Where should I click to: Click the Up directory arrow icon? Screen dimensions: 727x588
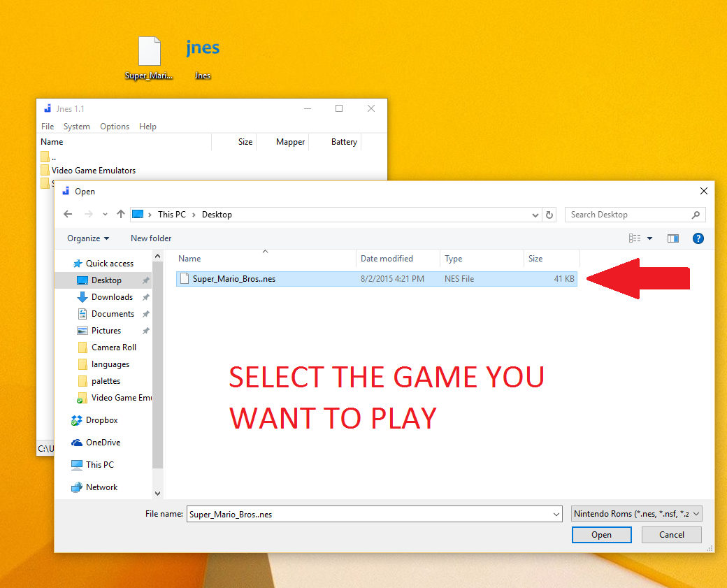pos(121,215)
